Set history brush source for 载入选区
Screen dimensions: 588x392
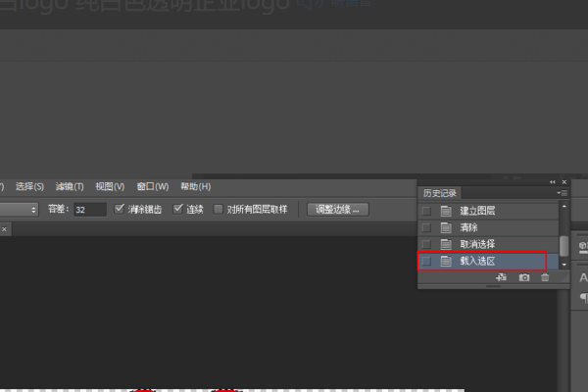tap(426, 261)
